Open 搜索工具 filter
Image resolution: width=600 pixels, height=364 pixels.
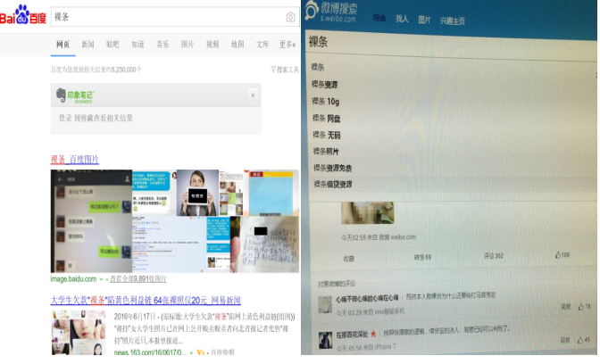click(285, 70)
